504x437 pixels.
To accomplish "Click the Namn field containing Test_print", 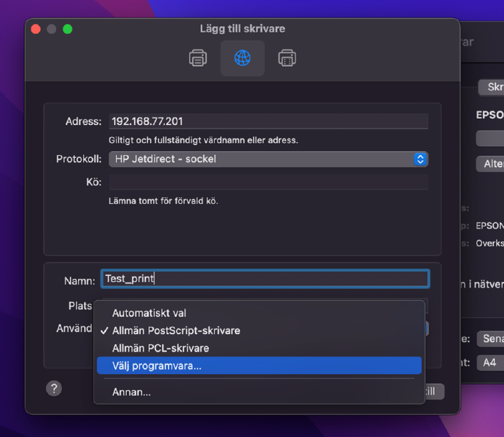I will click(264, 279).
